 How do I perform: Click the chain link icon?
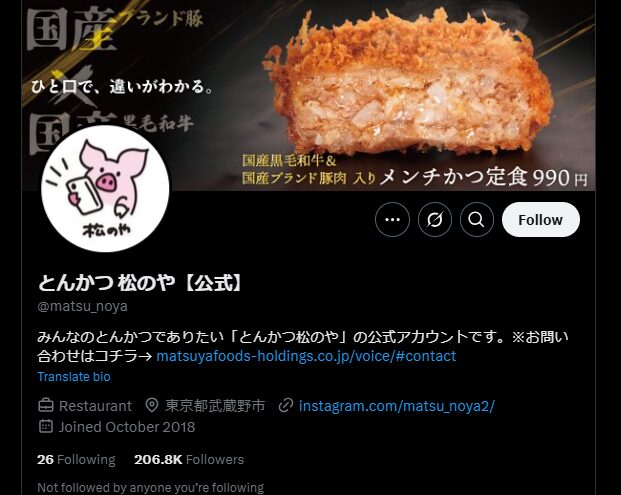coord(286,406)
